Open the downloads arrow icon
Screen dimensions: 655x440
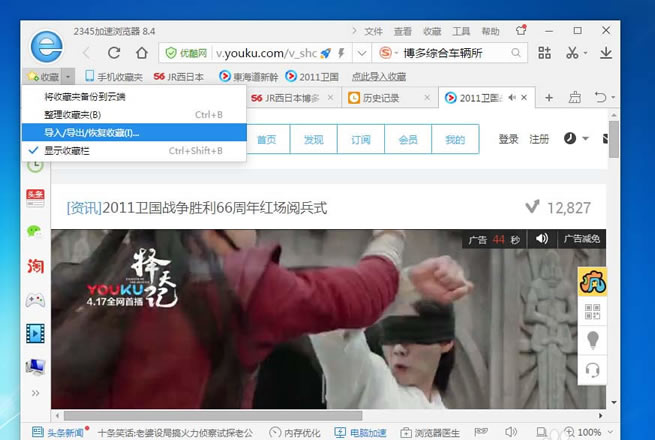(x=606, y=53)
